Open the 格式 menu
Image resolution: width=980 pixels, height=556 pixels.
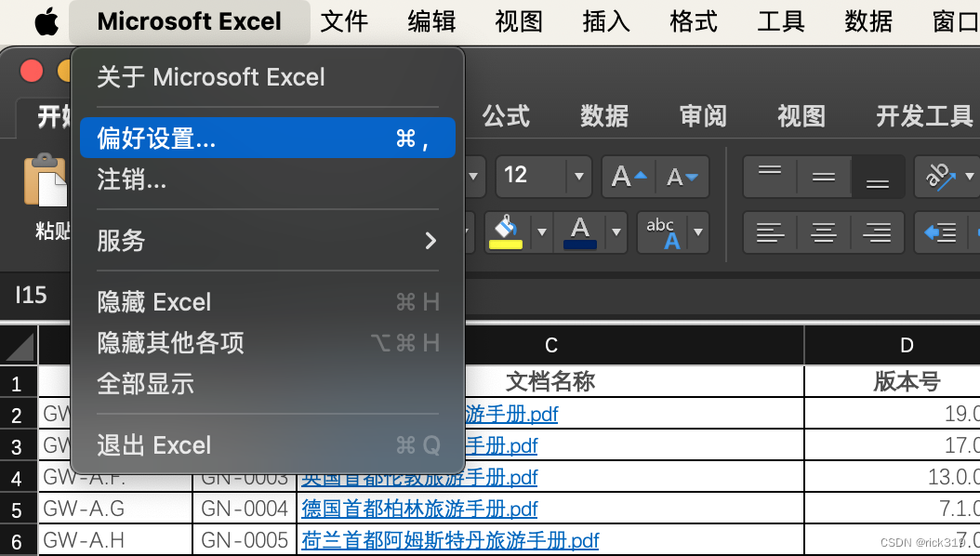[x=694, y=22]
